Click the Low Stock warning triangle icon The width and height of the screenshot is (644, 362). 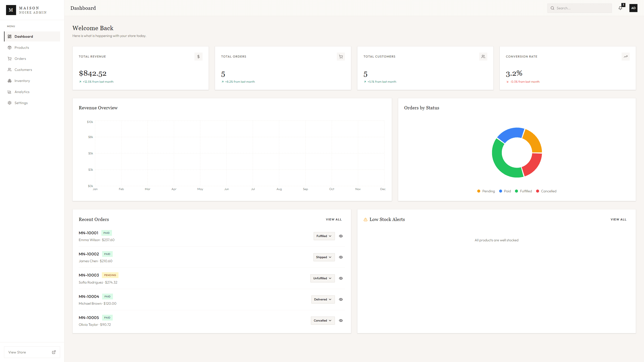[x=366, y=219]
